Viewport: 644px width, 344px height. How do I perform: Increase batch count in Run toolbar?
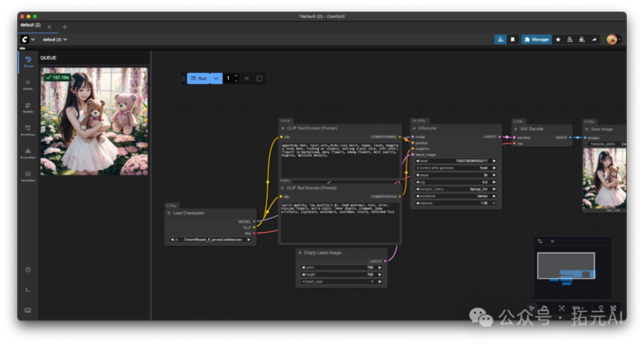tap(236, 76)
